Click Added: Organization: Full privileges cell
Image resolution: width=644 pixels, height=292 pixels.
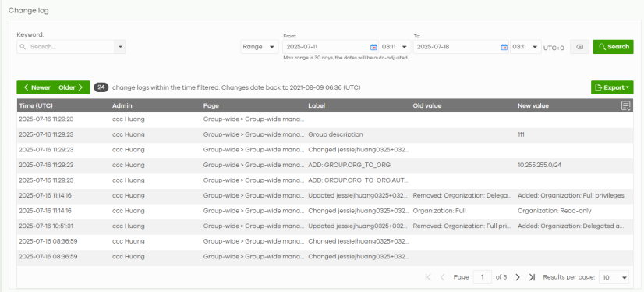click(571, 195)
